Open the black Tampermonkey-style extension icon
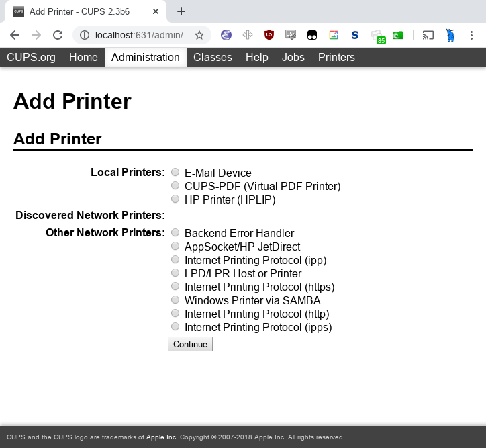The height and width of the screenshot is (448, 486). (312, 35)
